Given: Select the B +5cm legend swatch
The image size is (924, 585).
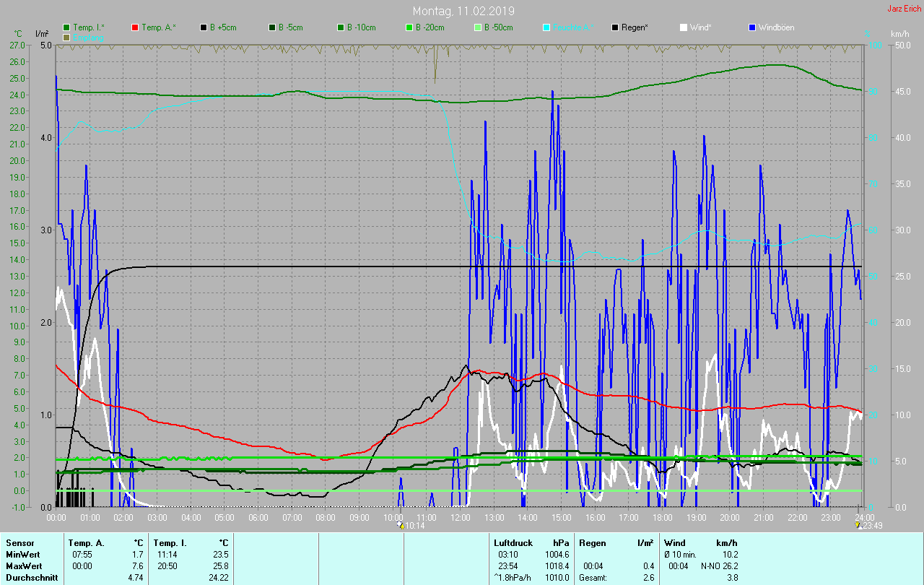Looking at the screenshot, I should 204,27.
